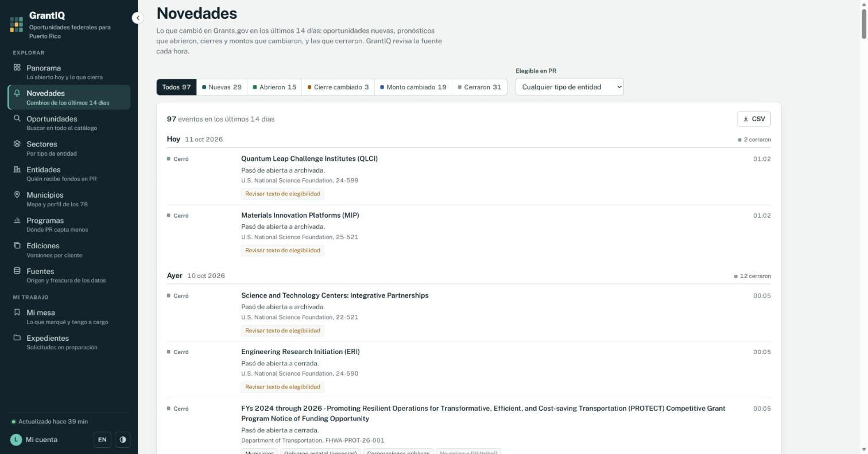
Task: Open Expedientes folder icon
Action: (17, 338)
